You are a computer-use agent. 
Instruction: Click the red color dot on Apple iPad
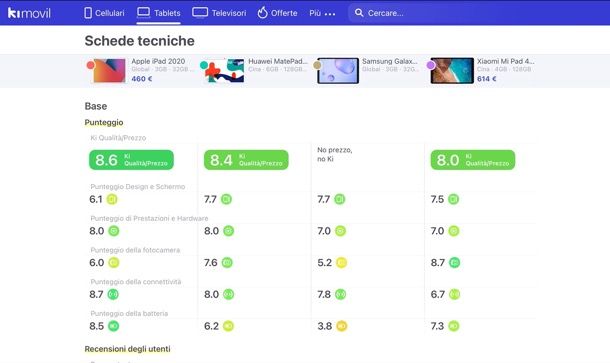90,65
